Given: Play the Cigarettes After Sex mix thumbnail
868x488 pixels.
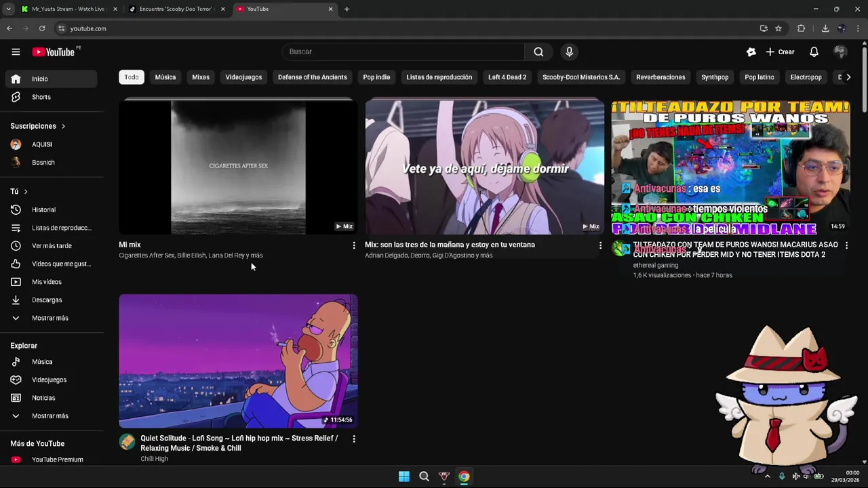Looking at the screenshot, I should click(x=238, y=167).
